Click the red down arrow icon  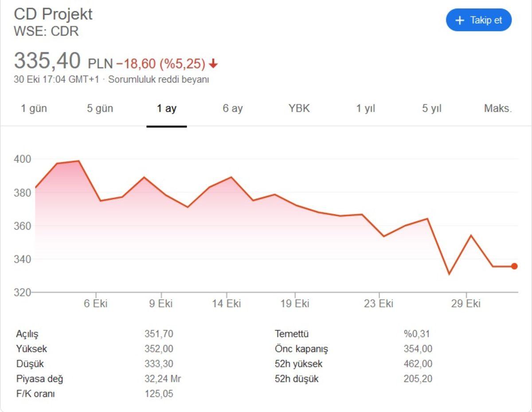(213, 64)
